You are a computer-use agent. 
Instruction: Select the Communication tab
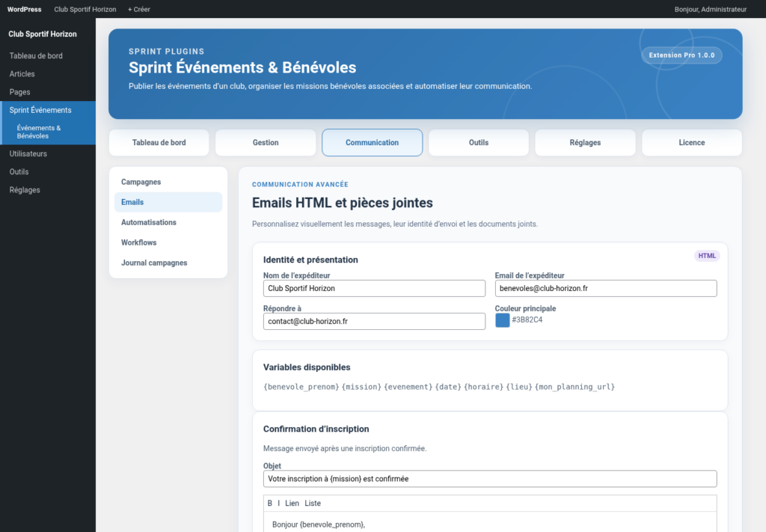(373, 143)
